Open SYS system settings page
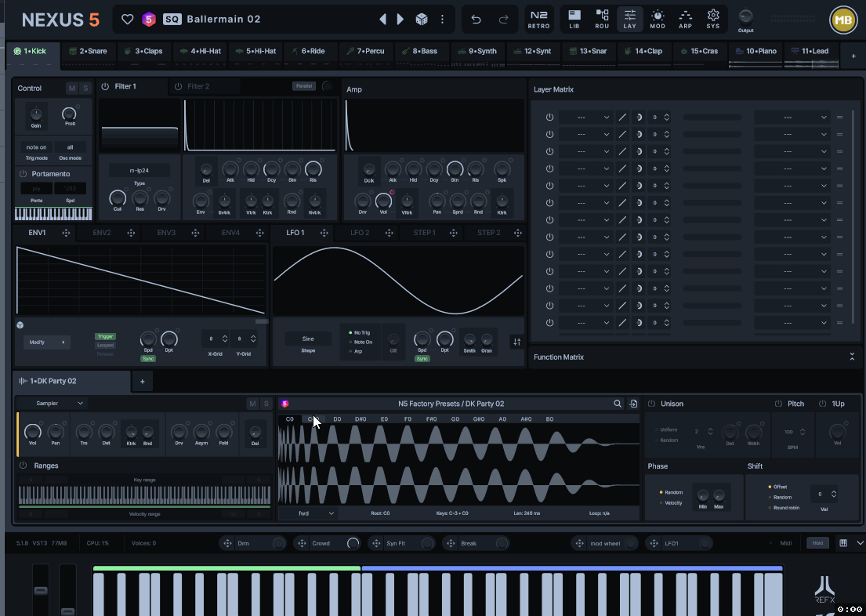The width and height of the screenshot is (866, 616). coord(713,20)
